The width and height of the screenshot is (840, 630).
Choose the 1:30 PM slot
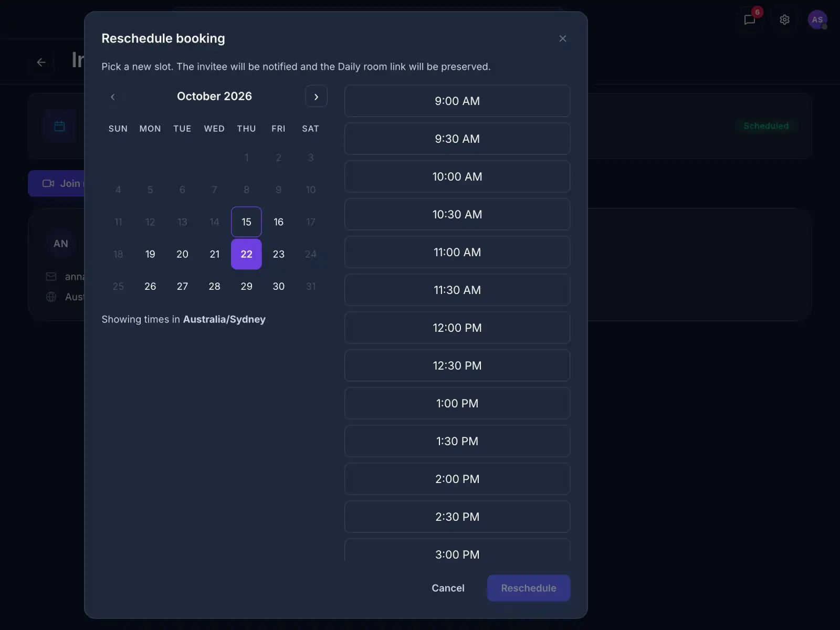pos(457,441)
